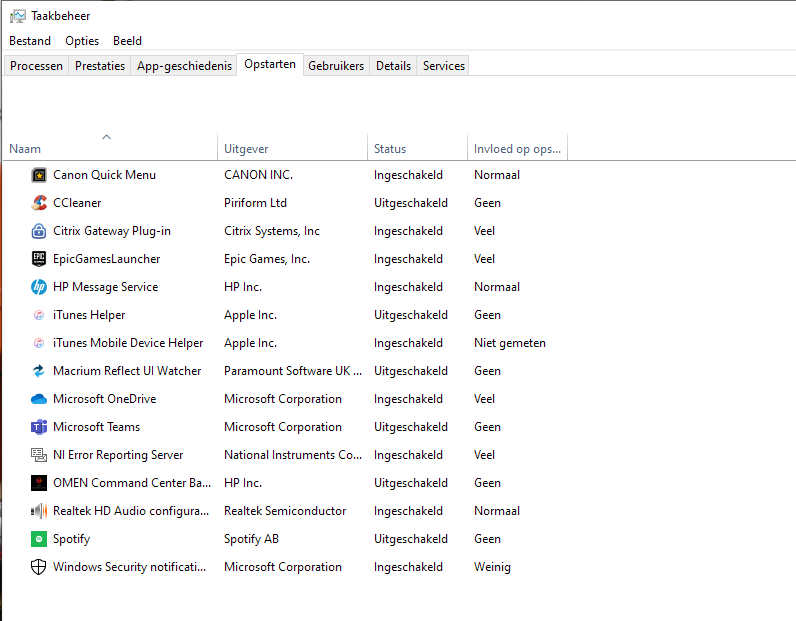Click the Taakbeheer title bar icon

(17, 16)
